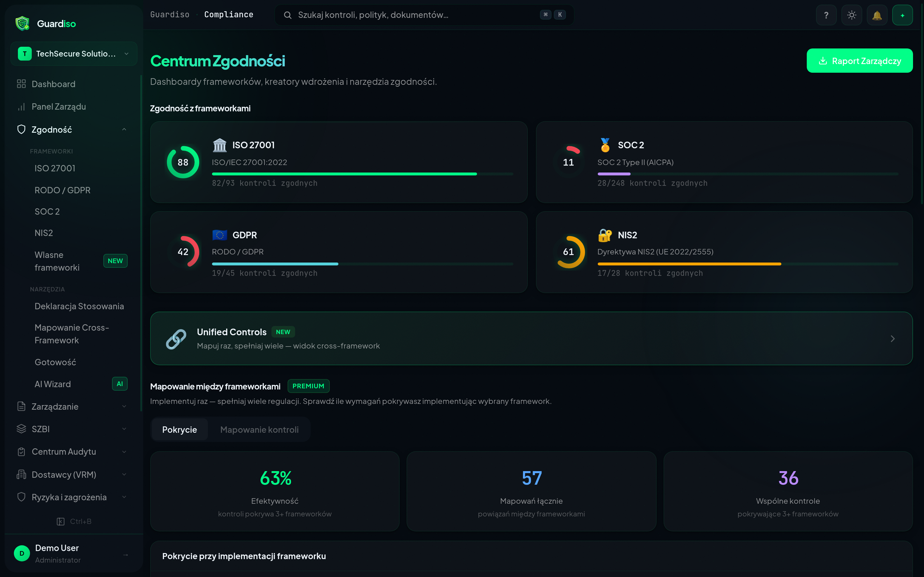Switch to the Mapowanie kontroli tab
This screenshot has width=924, height=577.
[x=259, y=430]
